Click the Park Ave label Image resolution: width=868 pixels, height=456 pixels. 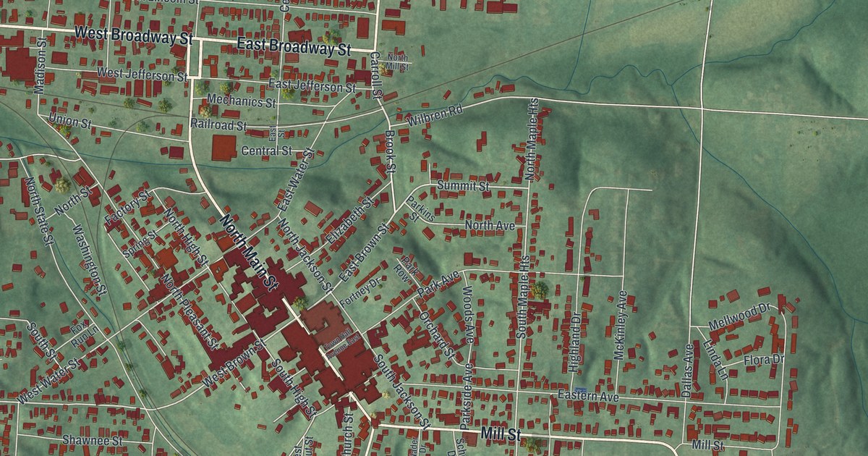pyautogui.click(x=438, y=284)
